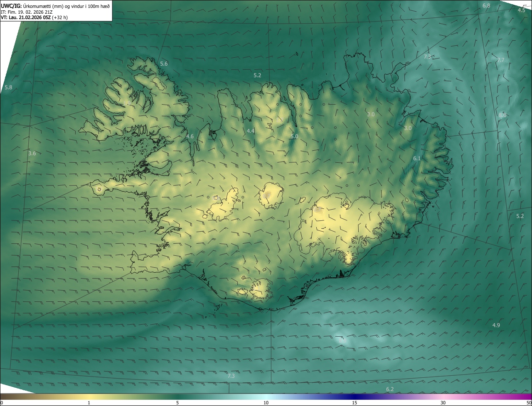Click the map value label 5.8
The width and height of the screenshot is (532, 406).
pyautogui.click(x=8, y=88)
